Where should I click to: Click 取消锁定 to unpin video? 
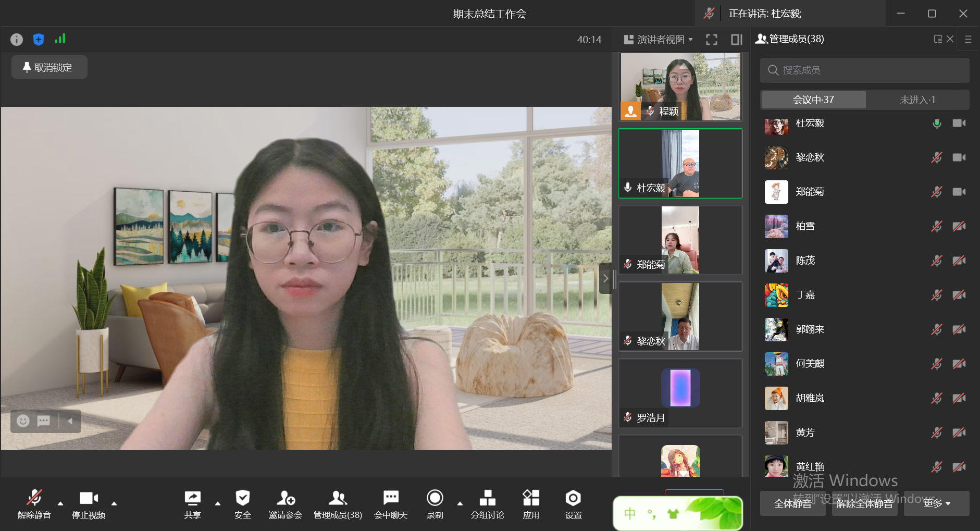coord(49,67)
